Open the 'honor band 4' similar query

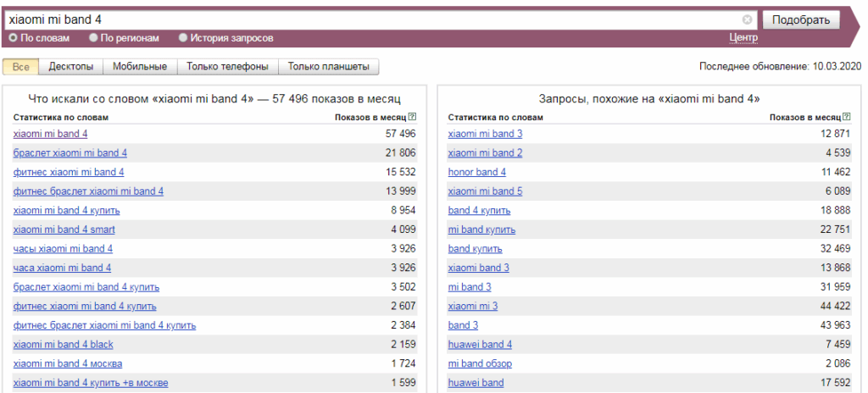pyautogui.click(x=476, y=172)
